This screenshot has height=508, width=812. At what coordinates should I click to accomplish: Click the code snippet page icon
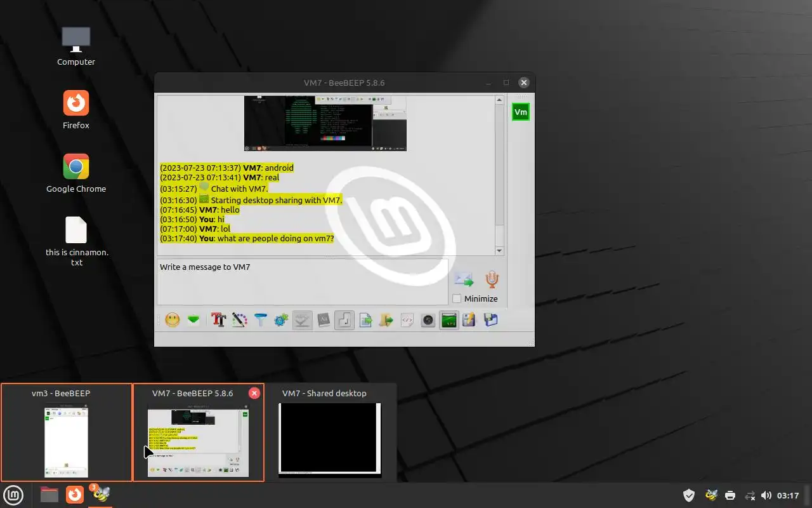(407, 320)
